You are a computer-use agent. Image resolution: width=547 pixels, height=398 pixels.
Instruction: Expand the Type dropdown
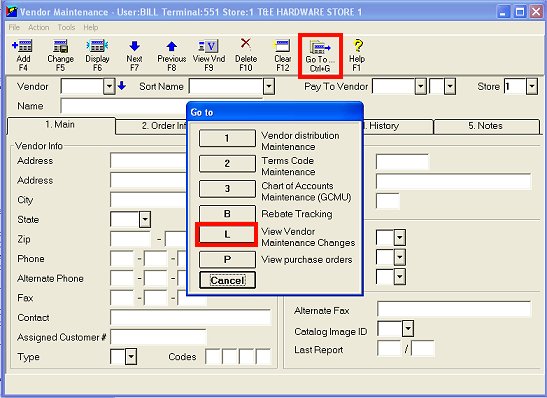(131, 356)
